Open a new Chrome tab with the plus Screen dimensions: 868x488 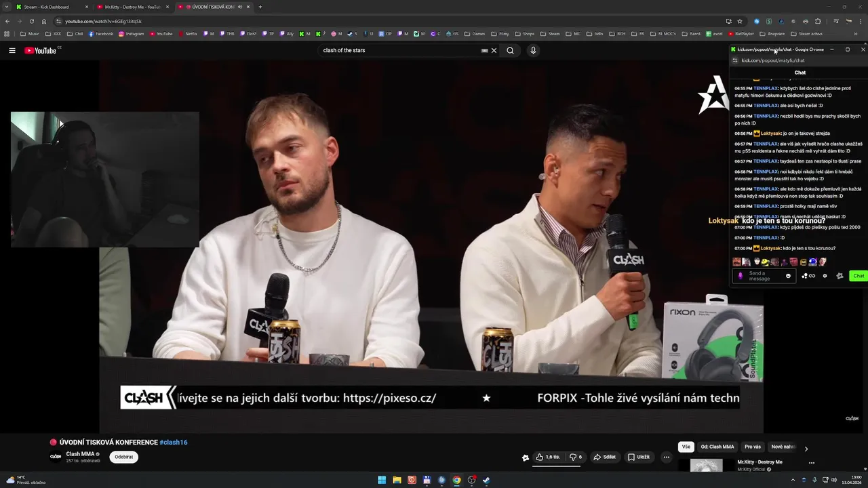coord(260,7)
